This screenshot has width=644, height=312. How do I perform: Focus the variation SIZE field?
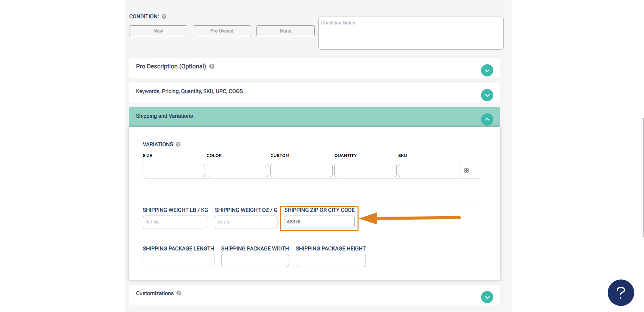(x=174, y=171)
